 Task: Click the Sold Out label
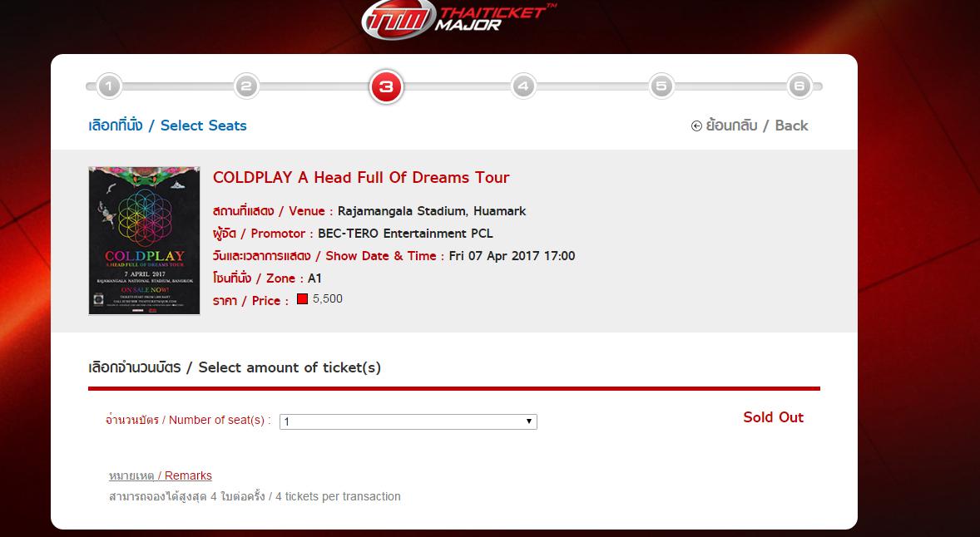pos(773,417)
